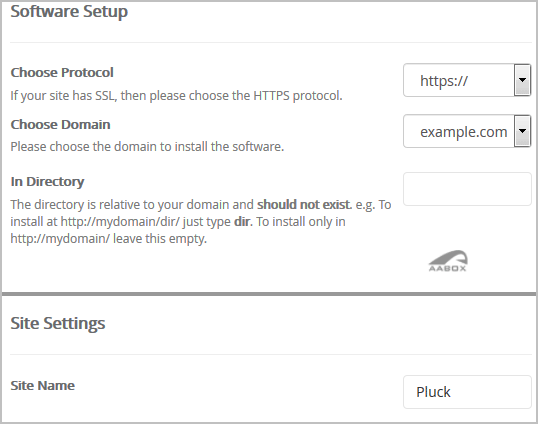Viewport: 538px width, 424px height.
Task: Click the Choose Domain label
Action: pyautogui.click(x=60, y=124)
